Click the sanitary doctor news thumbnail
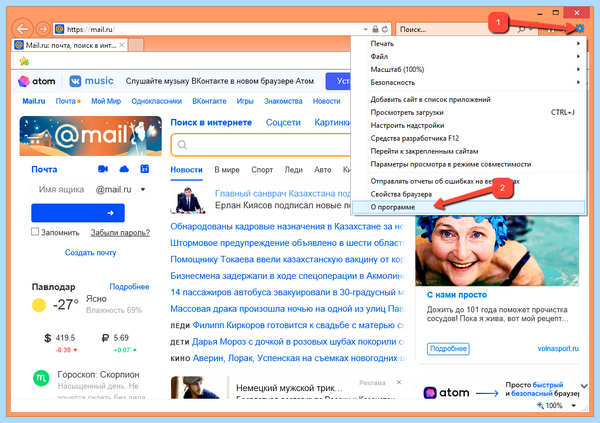The image size is (600, 423). [188, 200]
